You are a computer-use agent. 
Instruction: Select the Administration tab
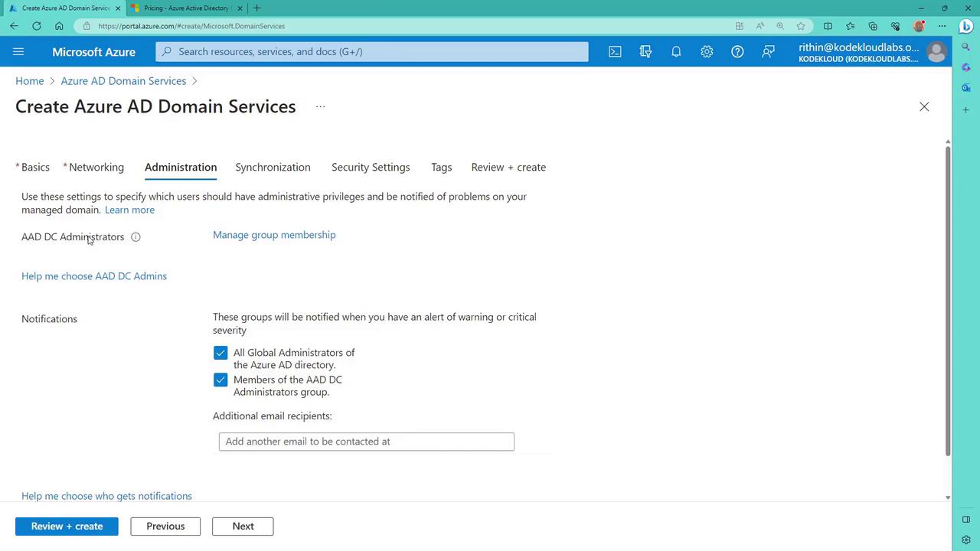pos(181,167)
